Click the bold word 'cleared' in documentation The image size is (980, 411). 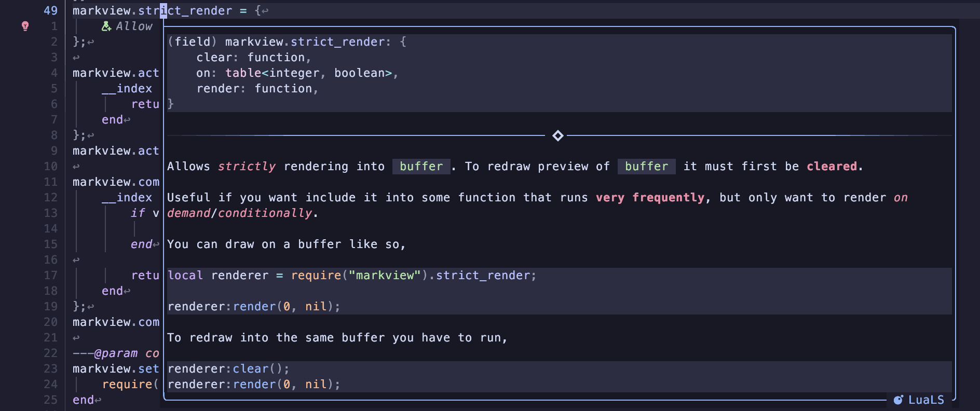pyautogui.click(x=832, y=166)
